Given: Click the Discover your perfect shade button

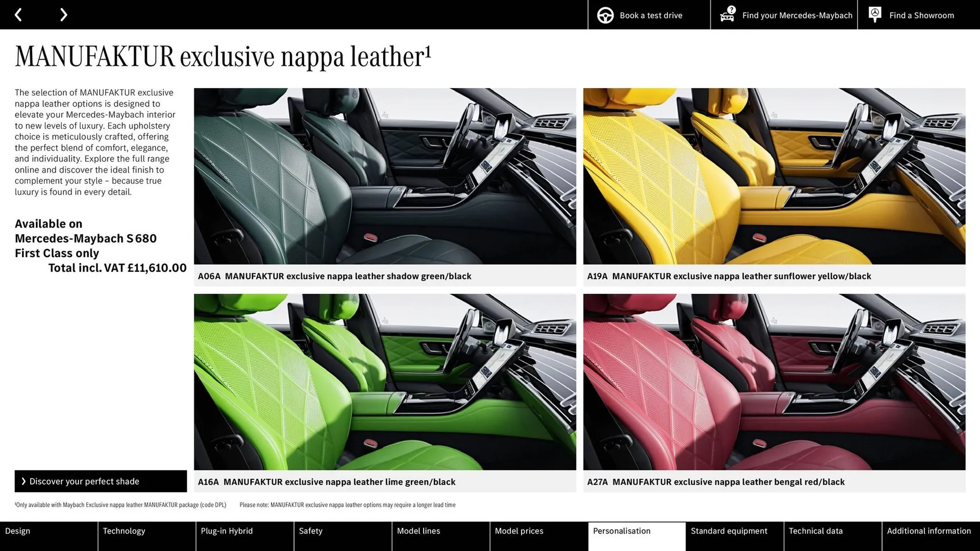Looking at the screenshot, I should coord(100,481).
